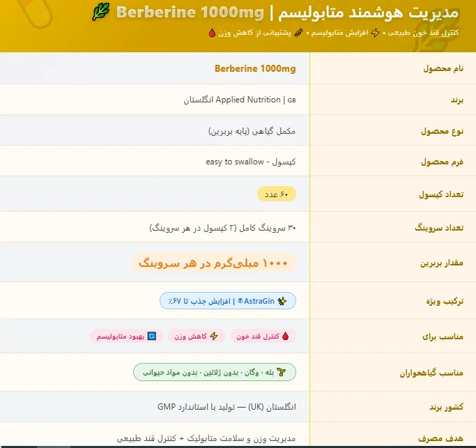This screenshot has height=448, width=476.
Task: Click the ۱۰۰۰ میلی‌گرم در هر سروینگ badge
Action: point(213,263)
